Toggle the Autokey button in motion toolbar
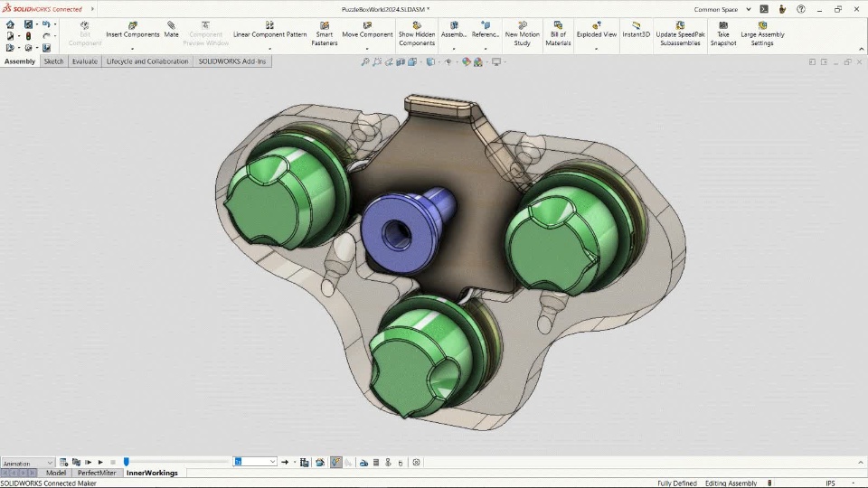868x488 pixels. 336,462
